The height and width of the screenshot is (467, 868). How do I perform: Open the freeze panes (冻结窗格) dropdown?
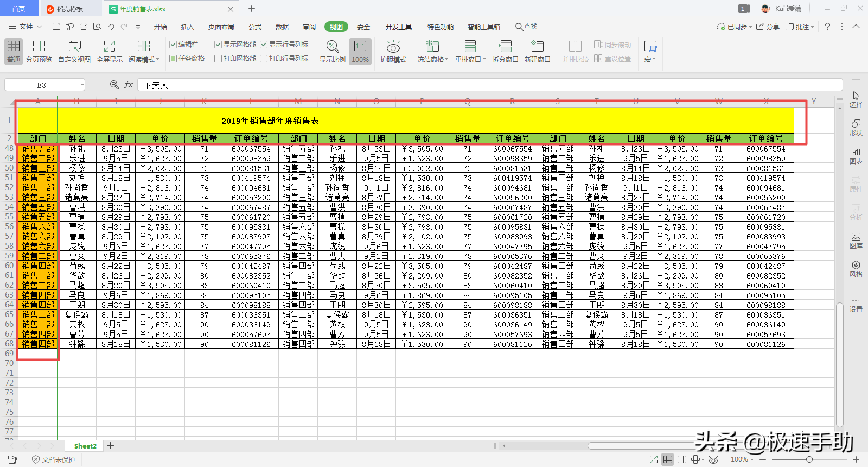432,52
